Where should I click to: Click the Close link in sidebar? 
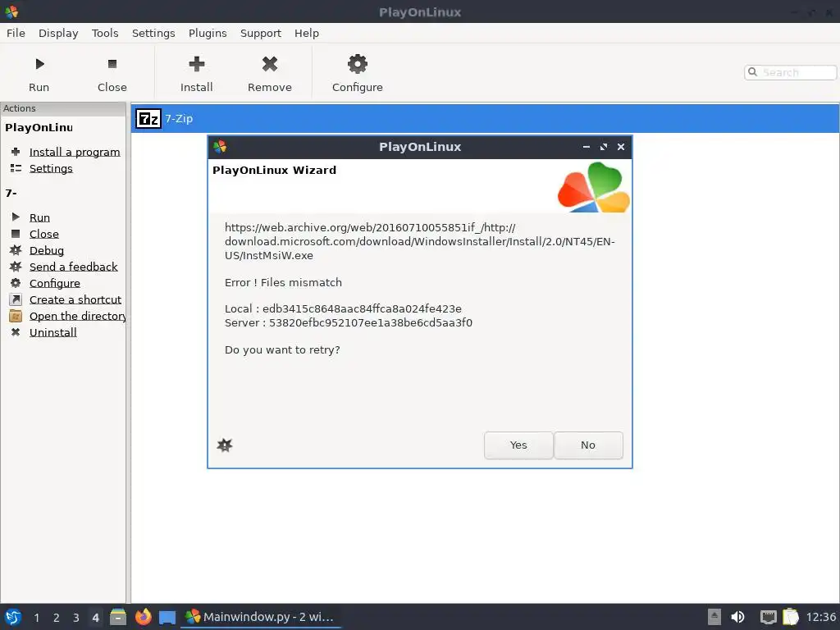pyautogui.click(x=44, y=234)
